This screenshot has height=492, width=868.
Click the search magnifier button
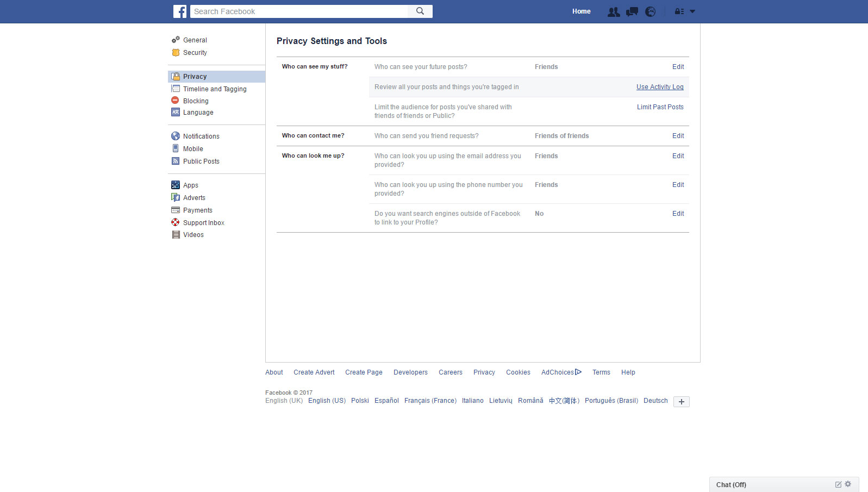420,11
